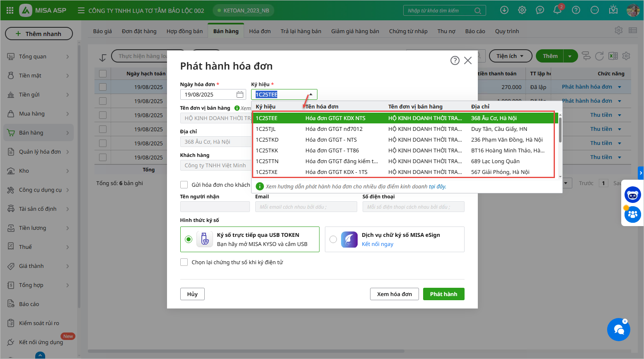644x359 pixels.
Task: Expand the Thêm button dropdown arrow
Action: click(570, 56)
